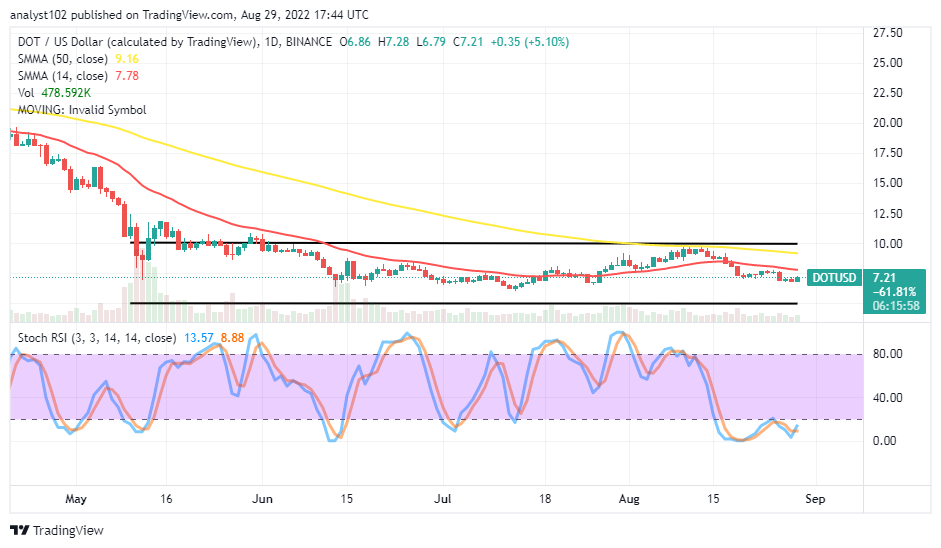Click the Sep label on time axis

(815, 499)
